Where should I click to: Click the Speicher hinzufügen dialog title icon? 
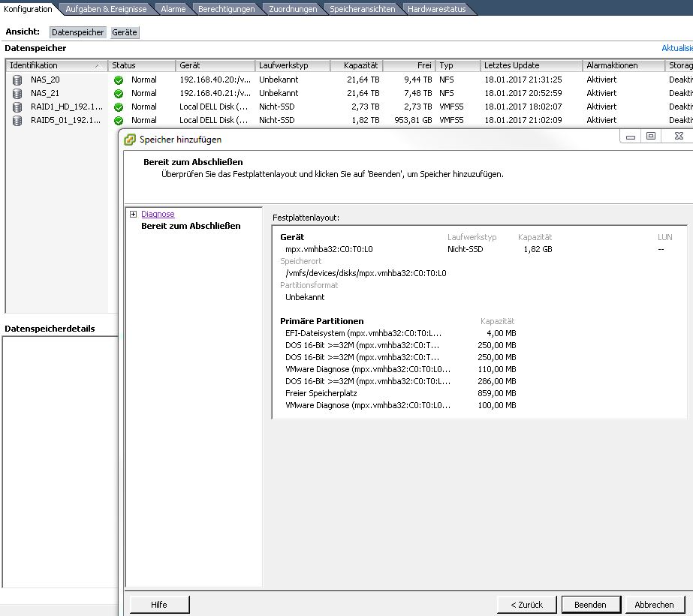[130, 140]
